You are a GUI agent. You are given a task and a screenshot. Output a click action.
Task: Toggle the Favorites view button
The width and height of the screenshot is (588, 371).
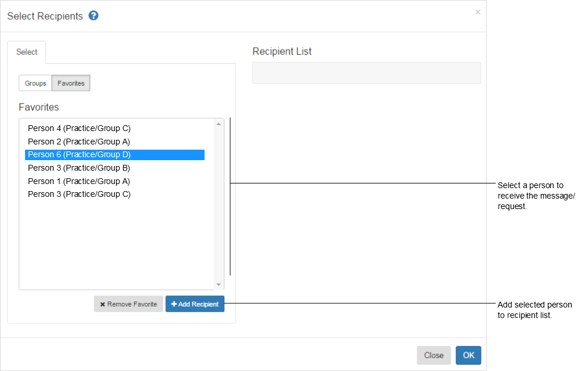(71, 83)
